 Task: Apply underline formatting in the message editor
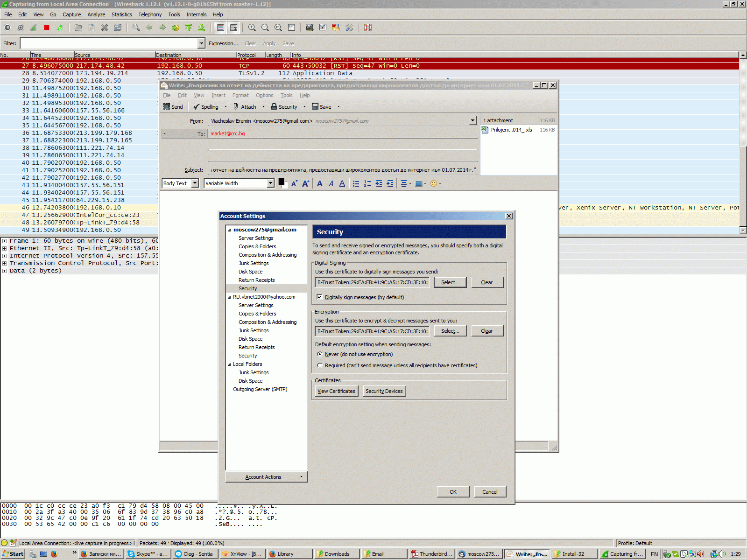point(342,183)
